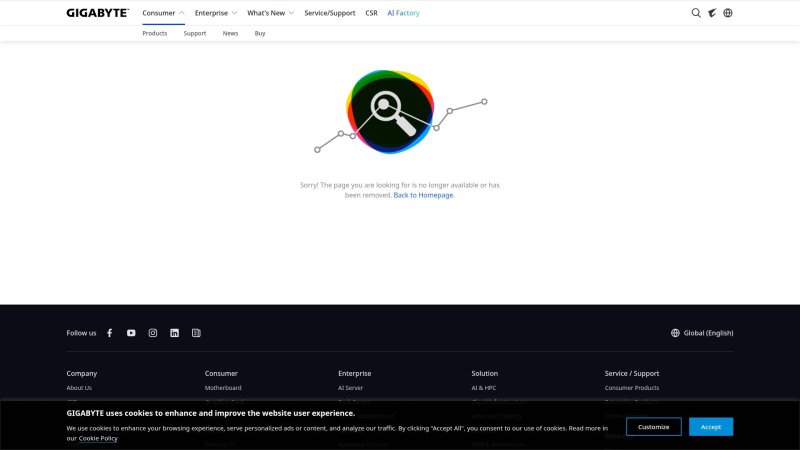The height and width of the screenshot is (450, 800).
Task: Open GIGABYTE LinkedIn icon in footer
Action: tap(174, 333)
